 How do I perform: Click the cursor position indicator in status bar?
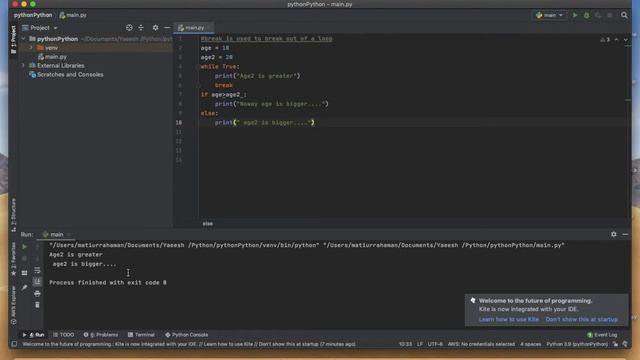point(405,344)
